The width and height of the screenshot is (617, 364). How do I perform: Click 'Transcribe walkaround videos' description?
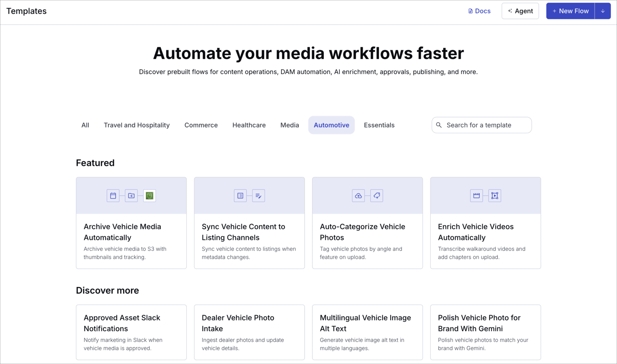(482, 253)
